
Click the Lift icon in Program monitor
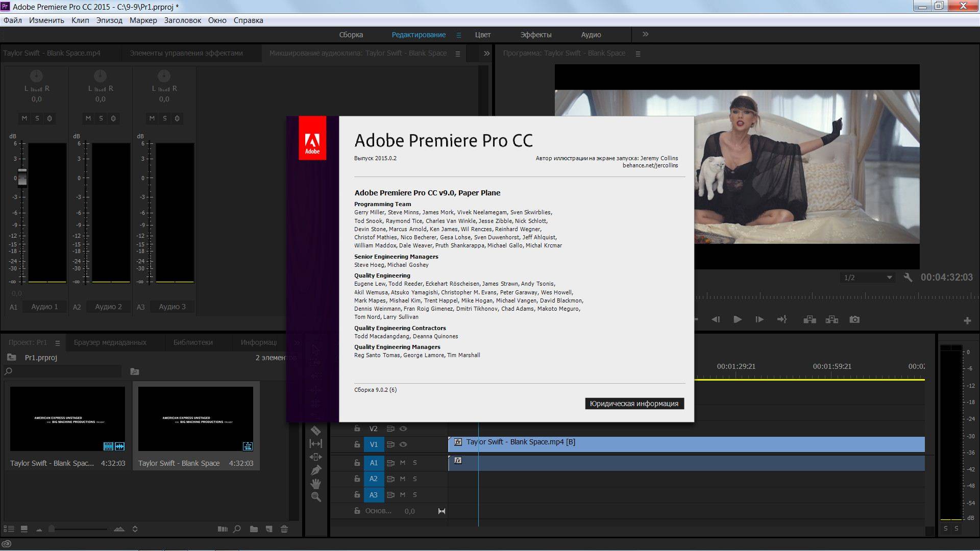[810, 319]
